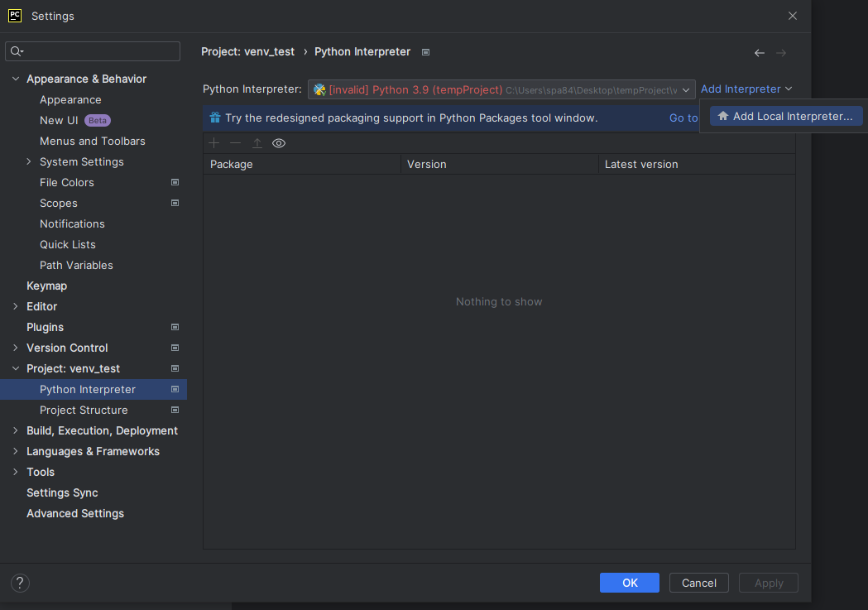The height and width of the screenshot is (610, 868).
Task: Collapse the Project: venv_test section
Action: [16, 368]
